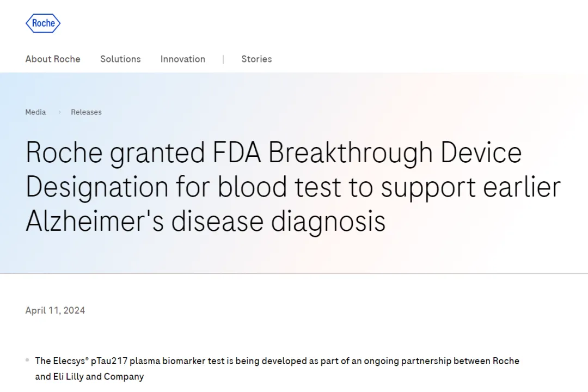Click the Media breadcrumb link
This screenshot has width=588, height=392.
(35, 112)
